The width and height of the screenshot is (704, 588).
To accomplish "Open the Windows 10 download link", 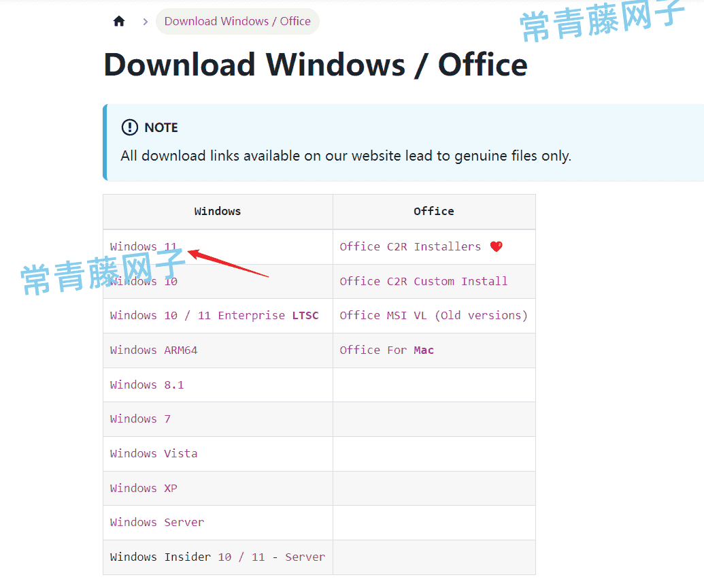I will click(x=144, y=282).
